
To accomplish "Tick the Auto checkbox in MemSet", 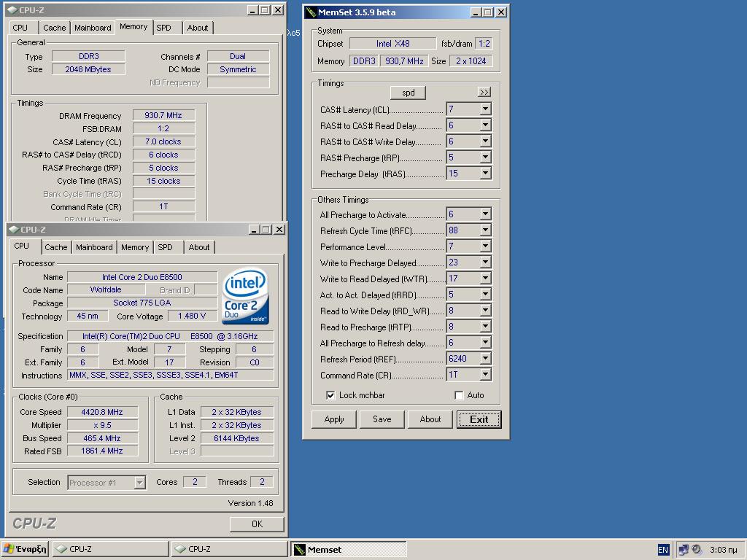I will [x=460, y=395].
